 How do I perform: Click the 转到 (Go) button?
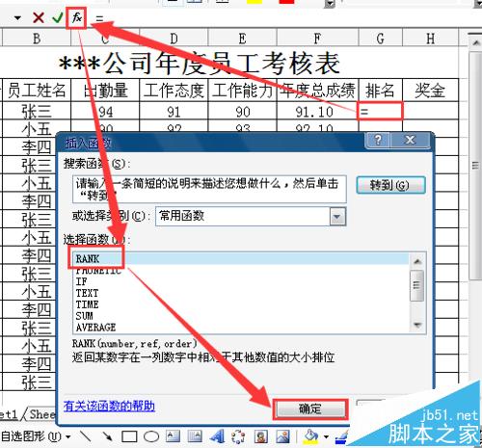click(x=390, y=185)
